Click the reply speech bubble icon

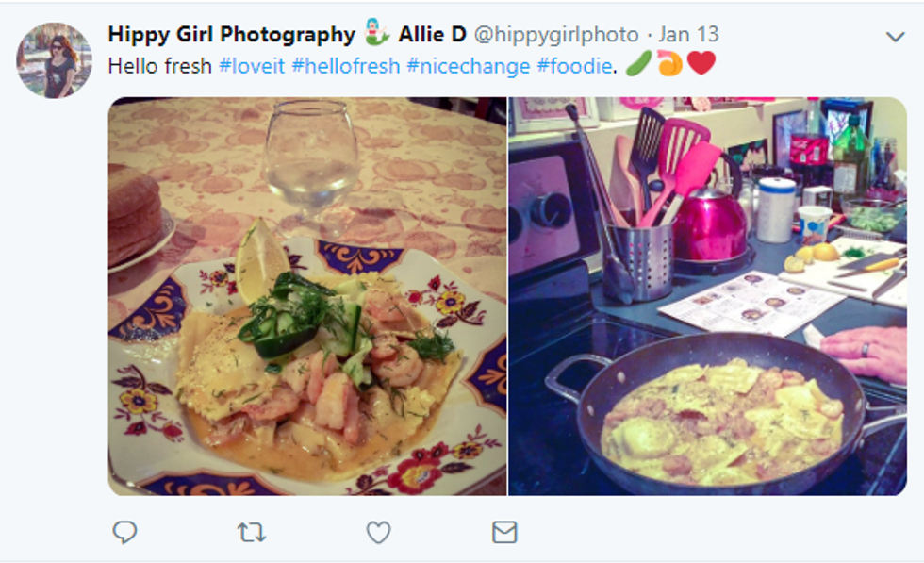tap(124, 532)
